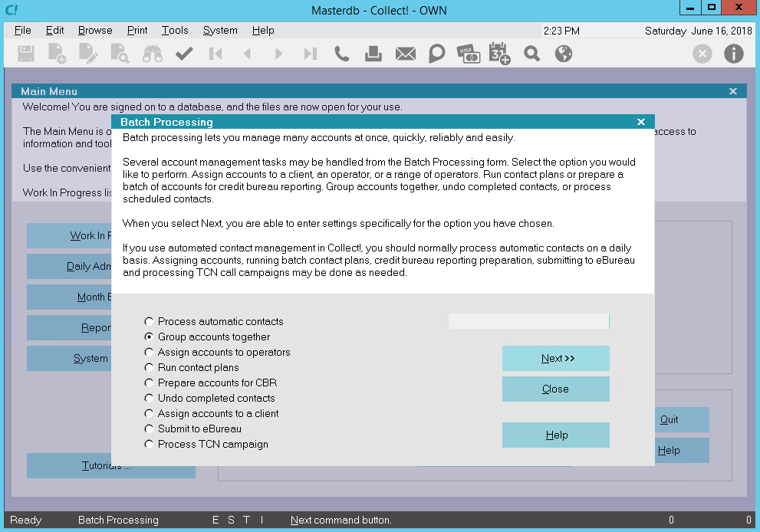
Task: Open the System menu
Action: [220, 30]
